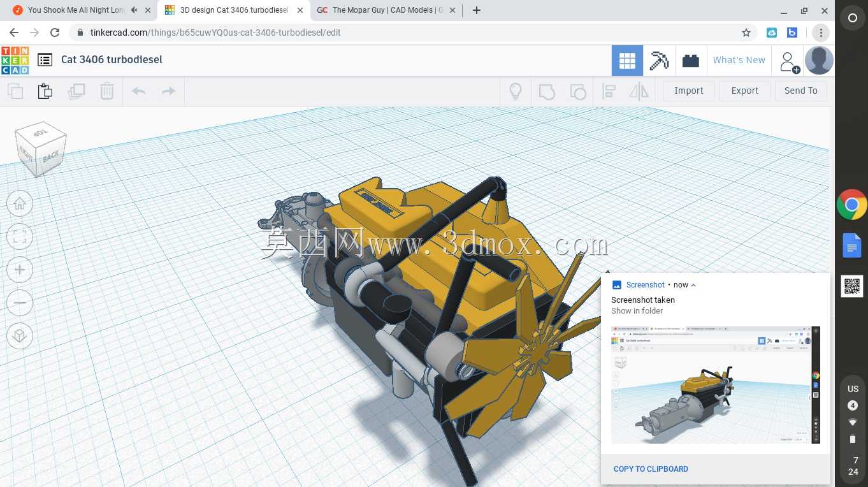Undo the last action
This screenshot has width=868, height=487.
click(138, 91)
